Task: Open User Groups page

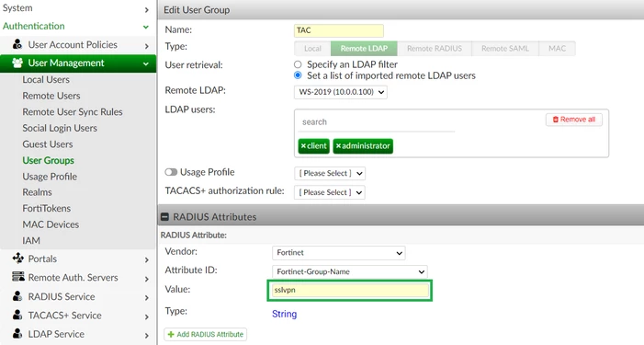Action: (x=49, y=160)
